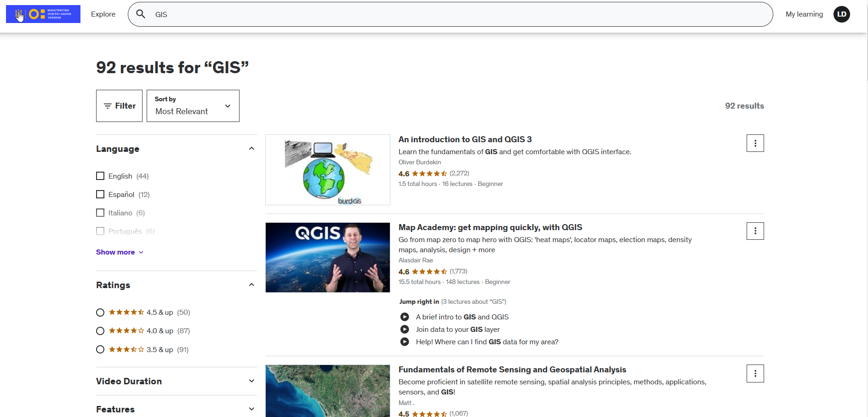Open the LD profile avatar
The width and height of the screenshot is (868, 417).
pos(842,14)
